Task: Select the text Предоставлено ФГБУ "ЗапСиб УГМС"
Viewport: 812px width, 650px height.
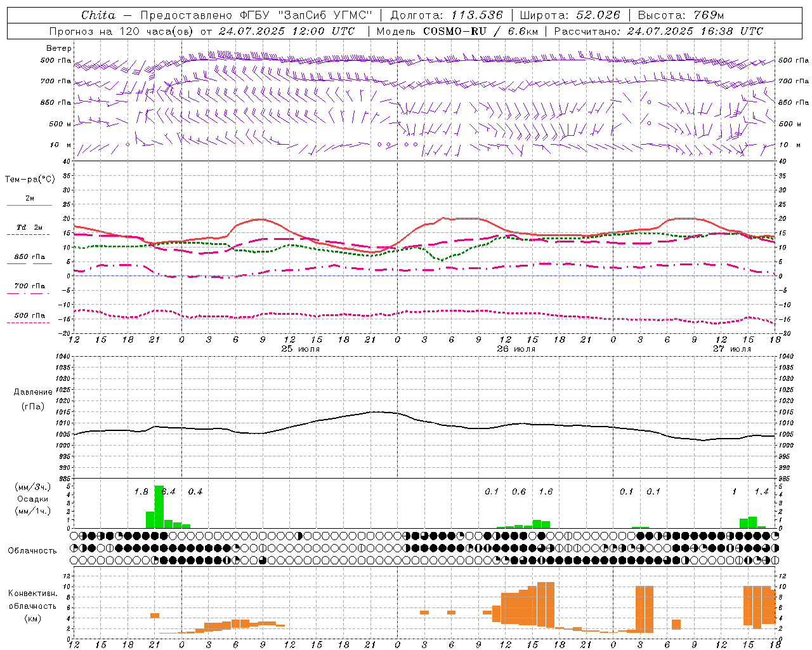Action: 256,15
